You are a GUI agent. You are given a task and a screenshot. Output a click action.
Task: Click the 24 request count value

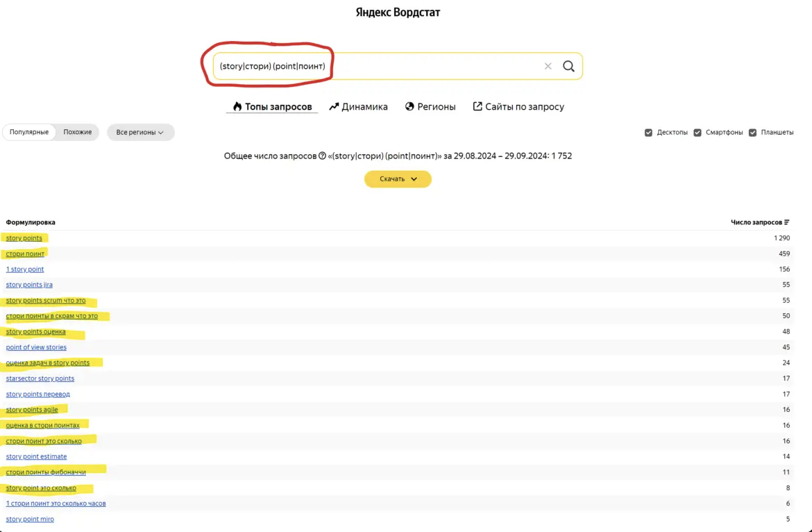(x=786, y=363)
